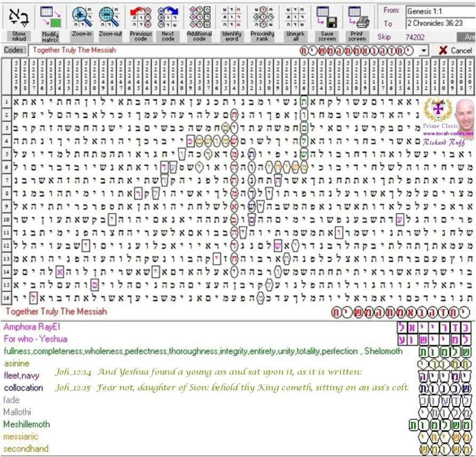
Task: Expand the Codes dropdown arrow
Action: pos(424,50)
